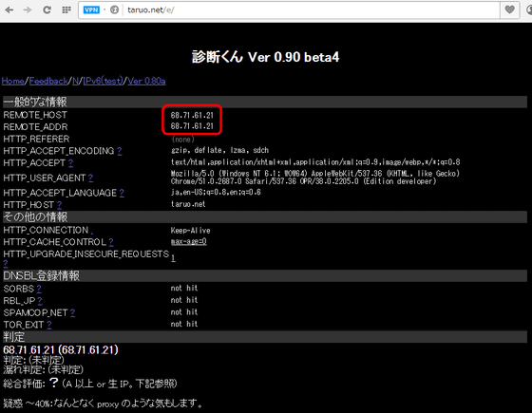The width and height of the screenshot is (532, 413).
Task: Open the Ver 0.80a link
Action: point(146,81)
